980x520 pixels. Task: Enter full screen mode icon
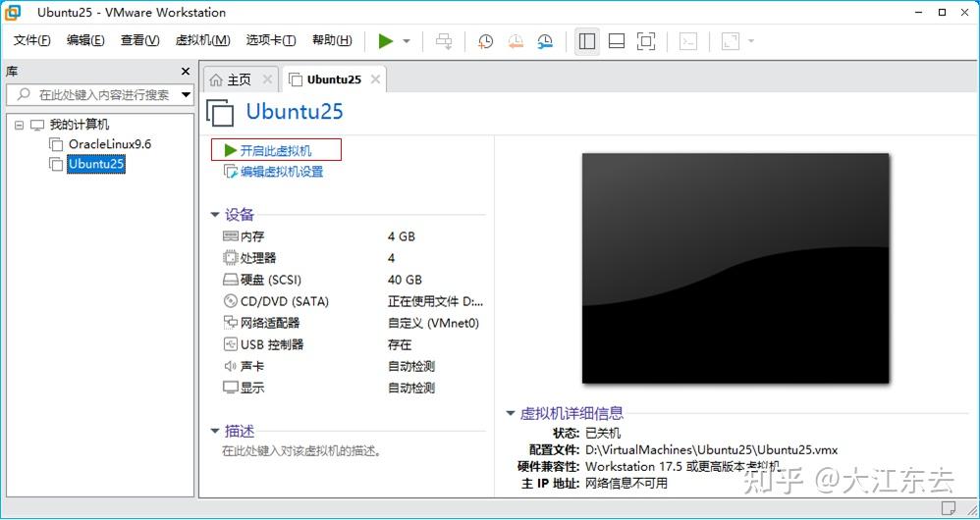point(645,41)
